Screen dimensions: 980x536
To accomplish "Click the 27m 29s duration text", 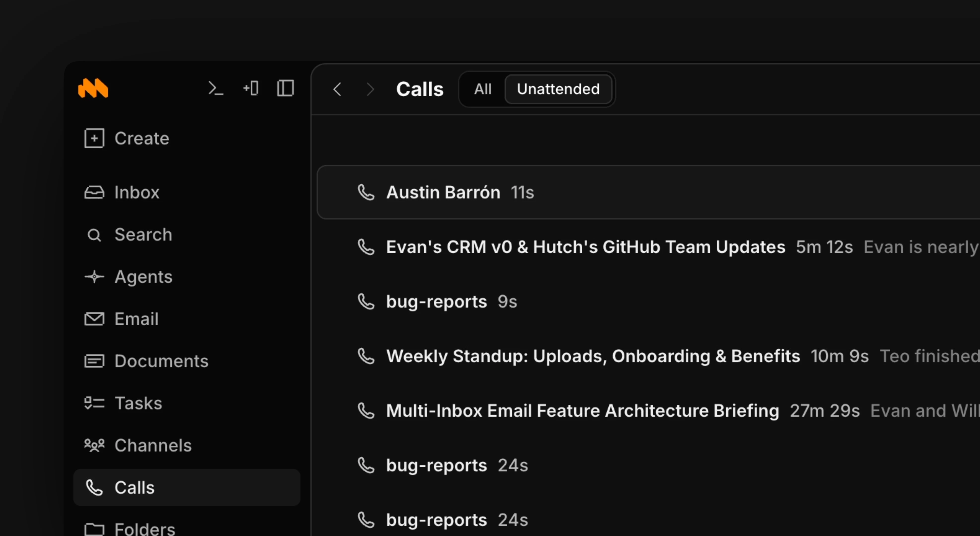I will [x=825, y=410].
